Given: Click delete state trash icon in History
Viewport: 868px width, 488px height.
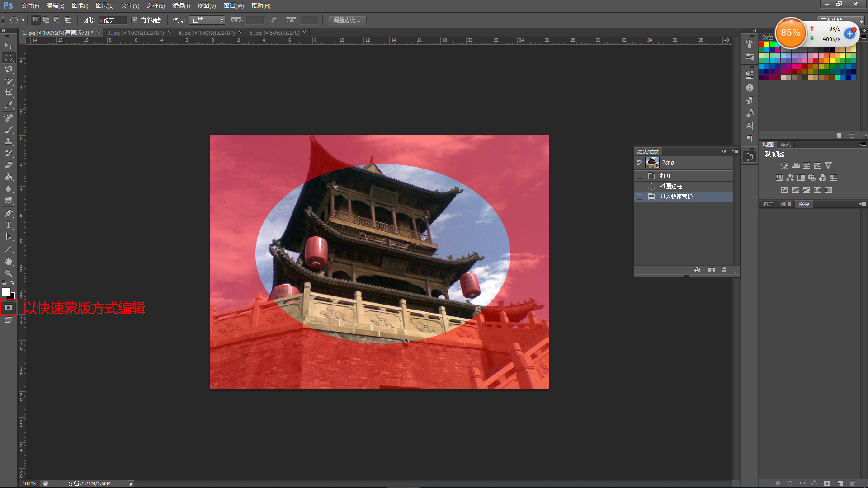Looking at the screenshot, I should point(725,270).
